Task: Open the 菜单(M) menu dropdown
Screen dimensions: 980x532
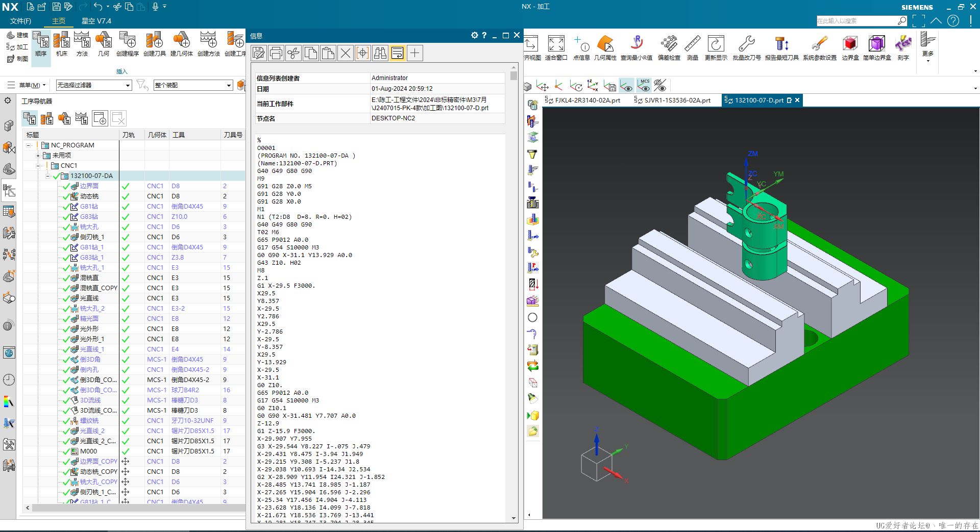Action: pos(27,85)
